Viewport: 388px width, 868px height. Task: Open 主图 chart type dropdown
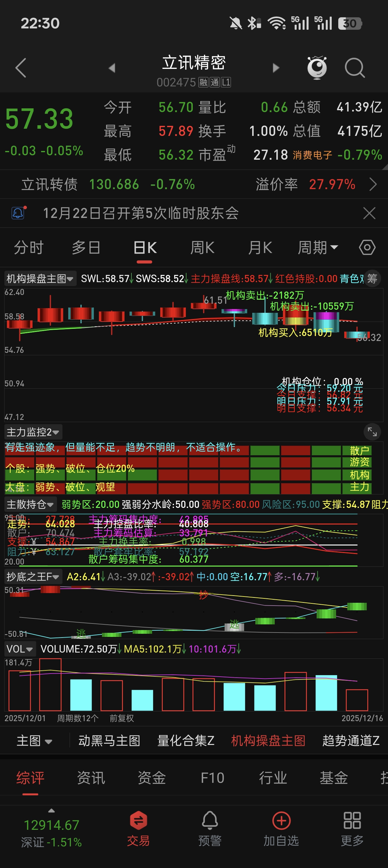point(34,741)
